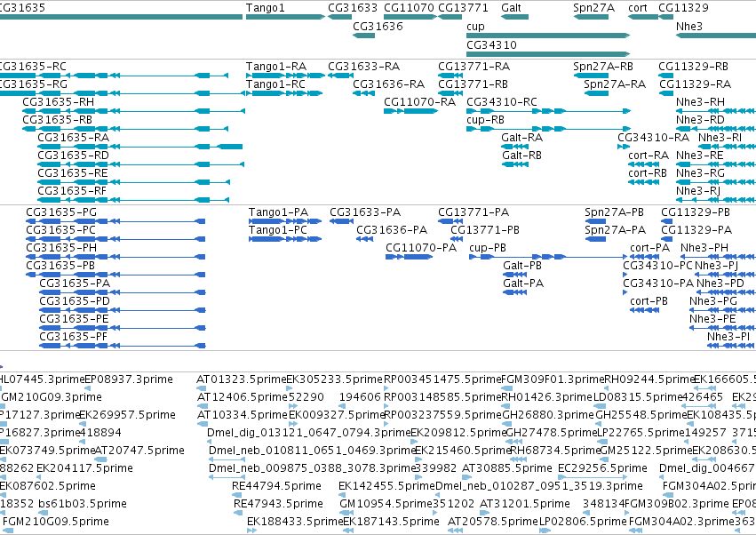Image resolution: width=756 pixels, height=535 pixels.
Task: Click the CG11070 gene label in top track
Action: click(409, 8)
